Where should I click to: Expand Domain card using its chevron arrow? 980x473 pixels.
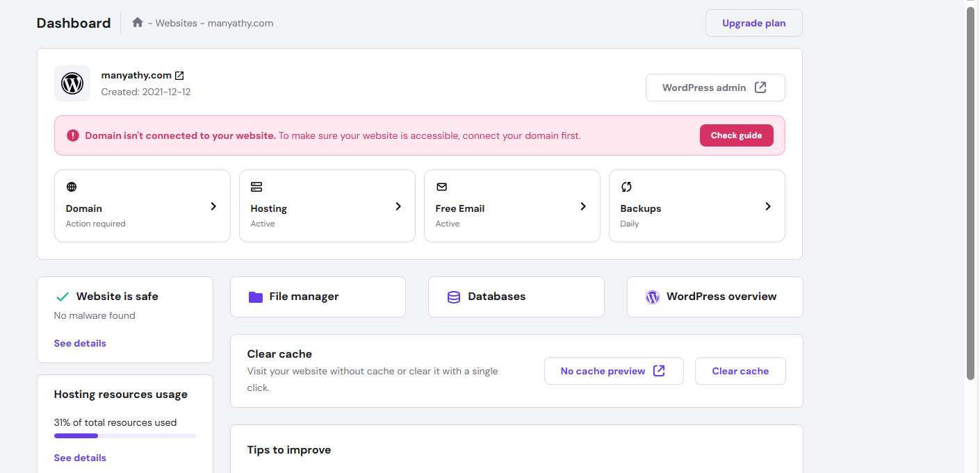[213, 206]
